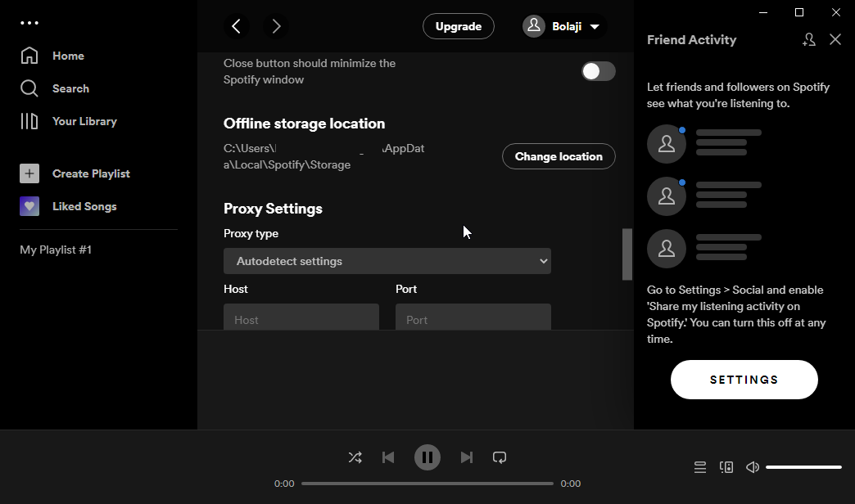
Task: Navigate back with the left arrow
Action: coord(236,26)
